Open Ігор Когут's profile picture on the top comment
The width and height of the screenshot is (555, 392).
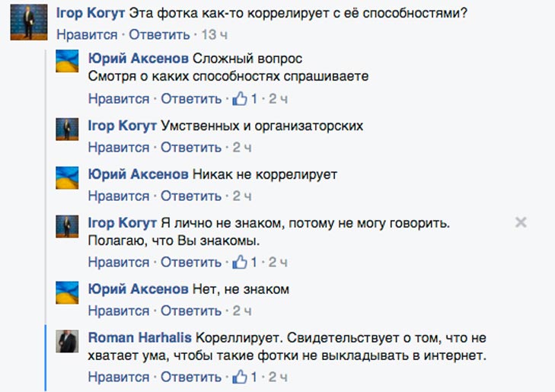coord(29,22)
